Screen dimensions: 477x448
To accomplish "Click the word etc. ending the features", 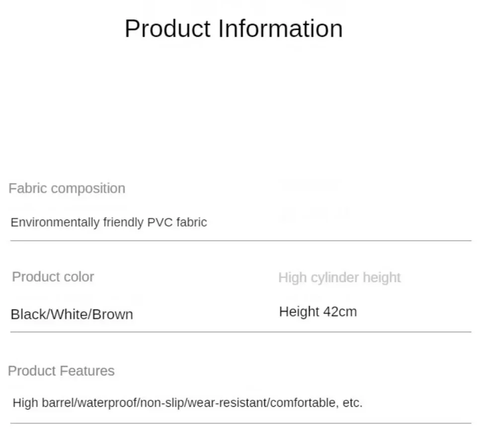I will [353, 402].
